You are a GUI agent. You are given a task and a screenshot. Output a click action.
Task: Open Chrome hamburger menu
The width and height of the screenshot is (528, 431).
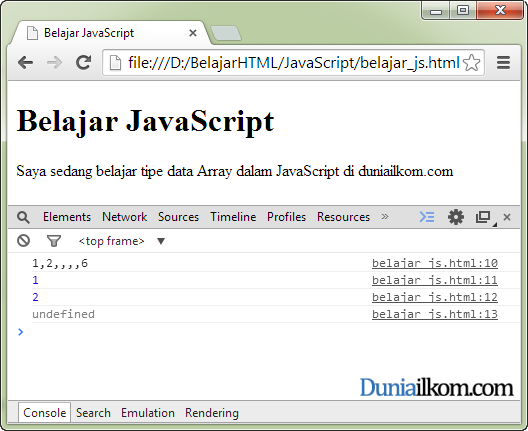point(503,63)
